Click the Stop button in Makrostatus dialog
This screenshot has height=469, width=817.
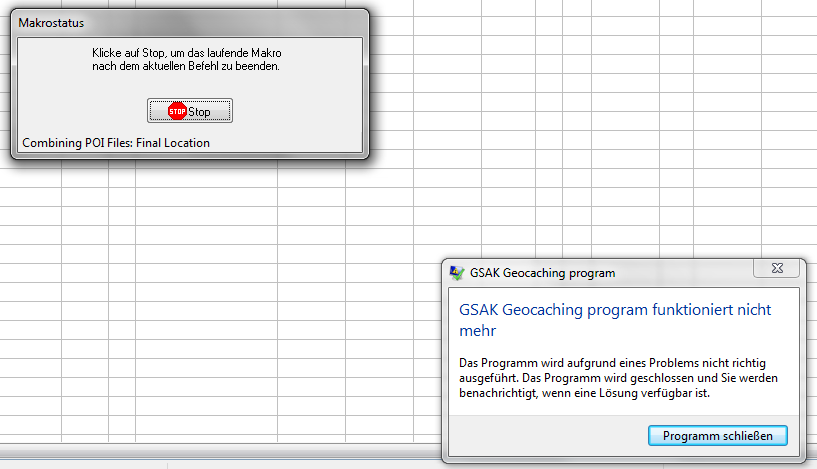(190, 111)
